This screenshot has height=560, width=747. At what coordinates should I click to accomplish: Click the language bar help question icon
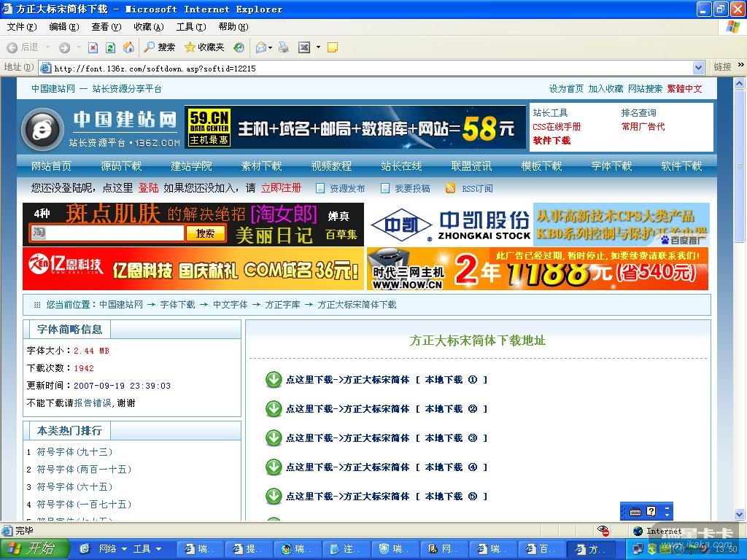point(651,512)
